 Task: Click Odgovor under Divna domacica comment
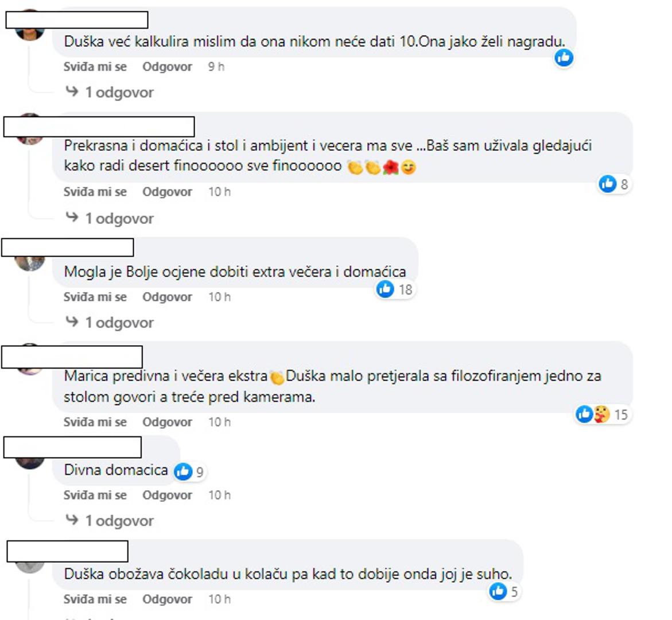pyautogui.click(x=167, y=495)
